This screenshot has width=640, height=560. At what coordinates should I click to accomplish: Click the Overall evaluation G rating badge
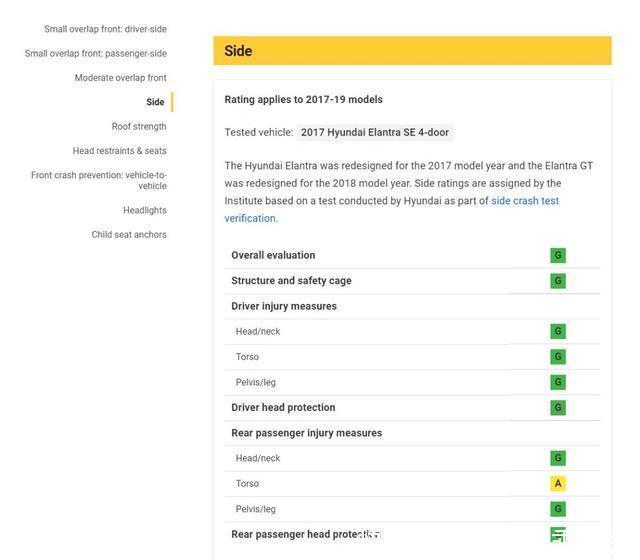(x=558, y=255)
